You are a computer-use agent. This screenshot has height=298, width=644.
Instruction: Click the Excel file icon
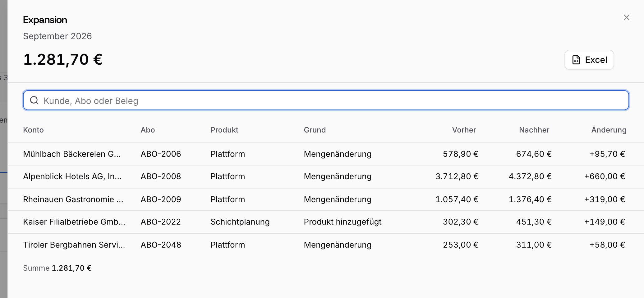[576, 60]
